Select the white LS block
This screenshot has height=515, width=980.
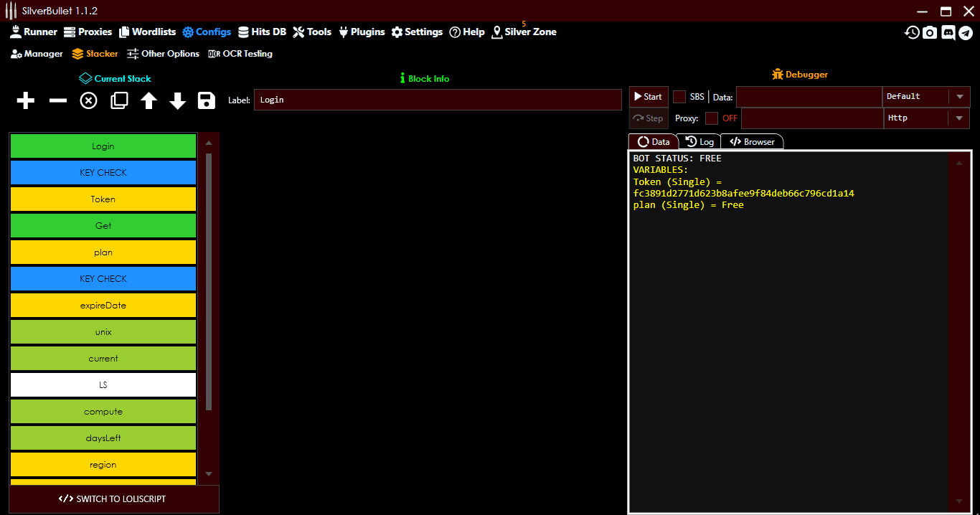pyautogui.click(x=103, y=385)
